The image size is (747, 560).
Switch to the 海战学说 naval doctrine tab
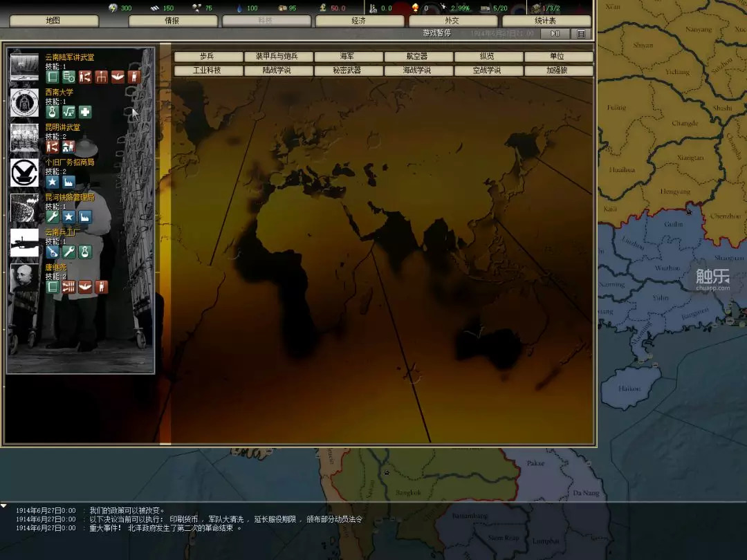[x=417, y=71]
